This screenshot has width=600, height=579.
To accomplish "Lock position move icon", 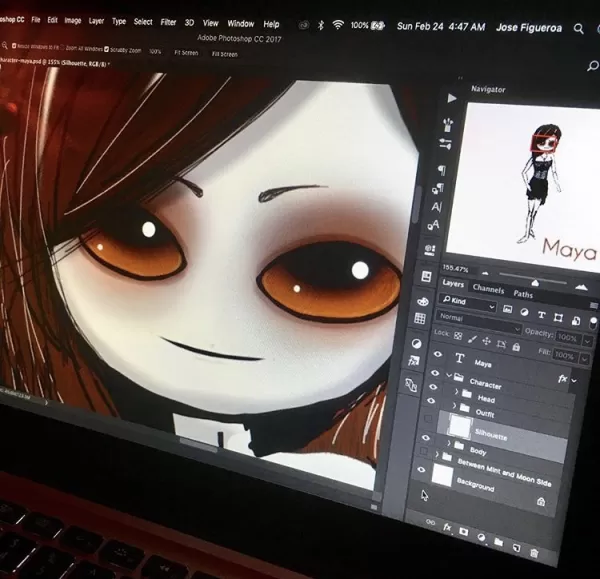I will pyautogui.click(x=486, y=341).
